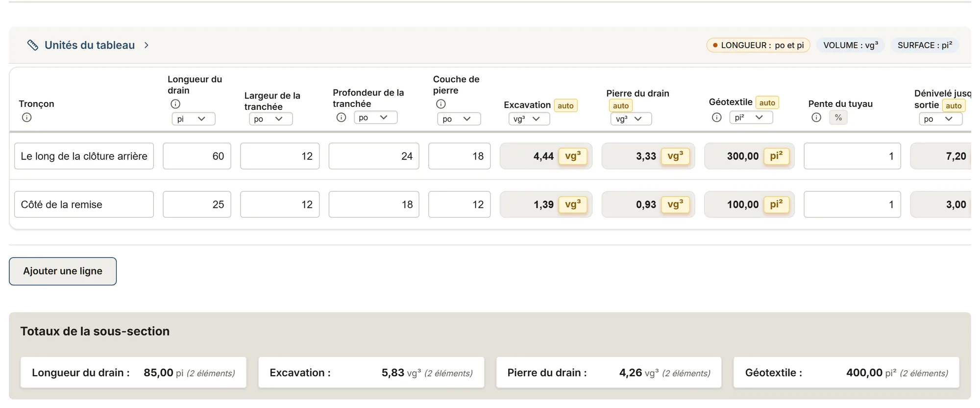The width and height of the screenshot is (980, 408).
Task: Click the ruler icon beside Unités du tableau
Action: point(32,45)
